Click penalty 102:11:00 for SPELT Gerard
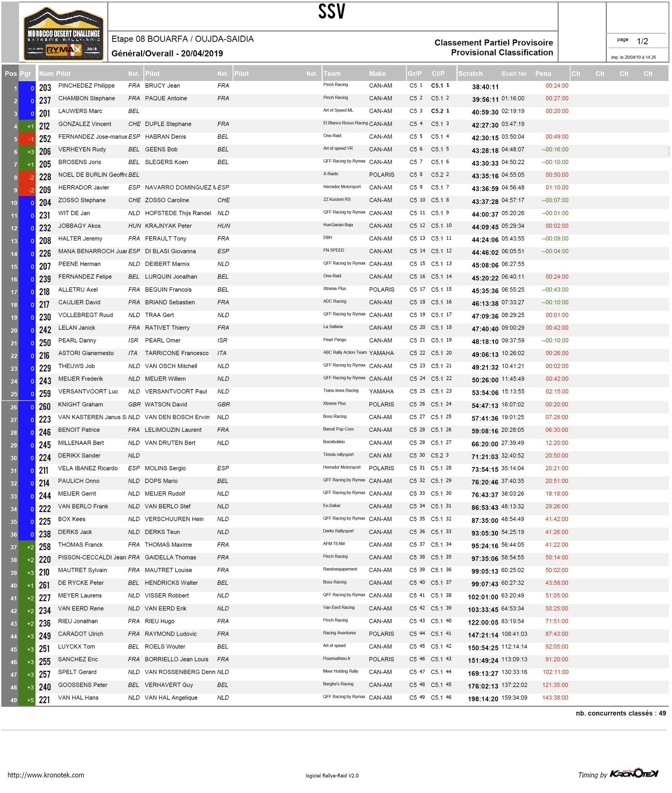Viewport: 672px width, 793px height. click(x=555, y=672)
